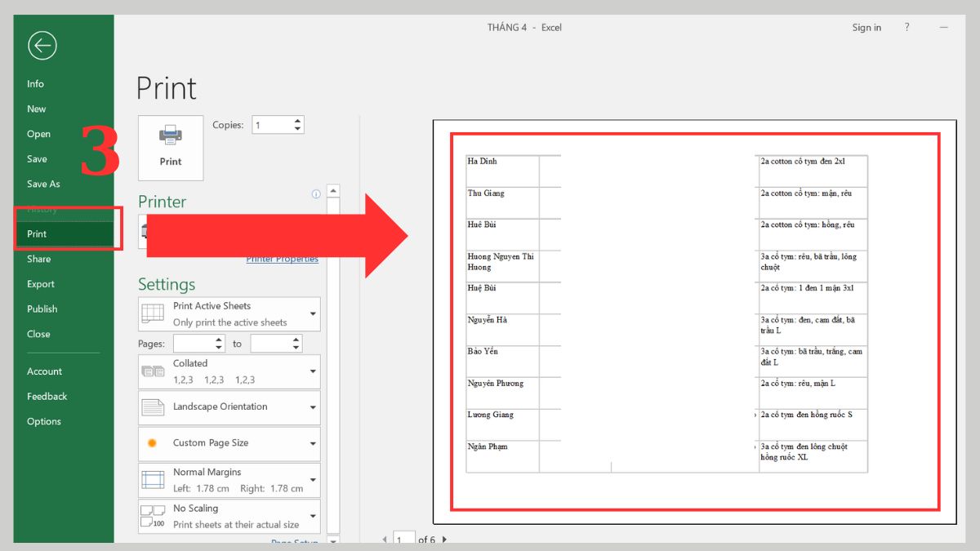Click the Pages starting-page input field
This screenshot has height=551, width=980.
pyautogui.click(x=196, y=344)
